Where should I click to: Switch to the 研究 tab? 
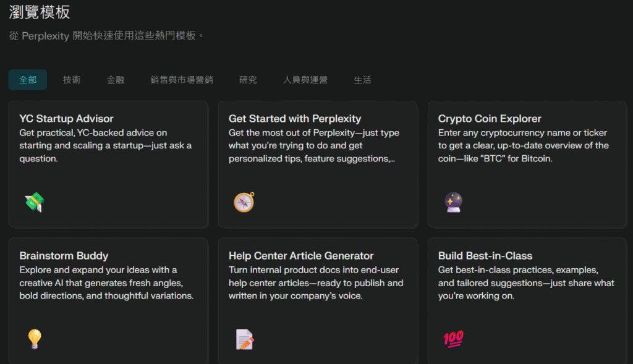point(248,80)
